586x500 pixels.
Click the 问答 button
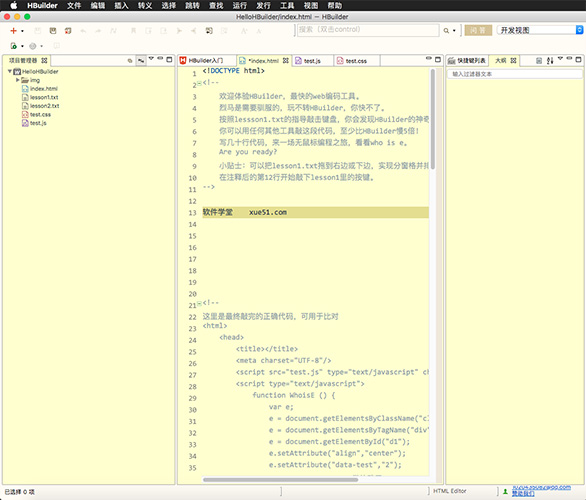pyautogui.click(x=478, y=30)
